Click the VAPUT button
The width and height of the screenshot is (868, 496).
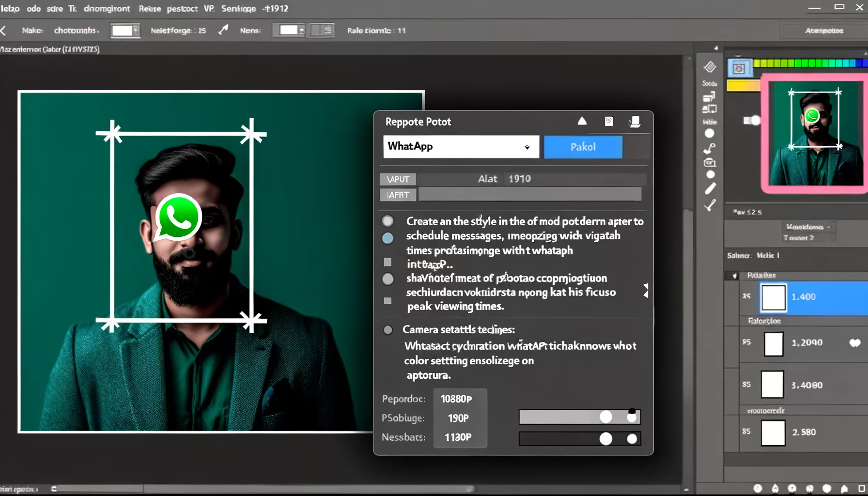click(x=398, y=179)
